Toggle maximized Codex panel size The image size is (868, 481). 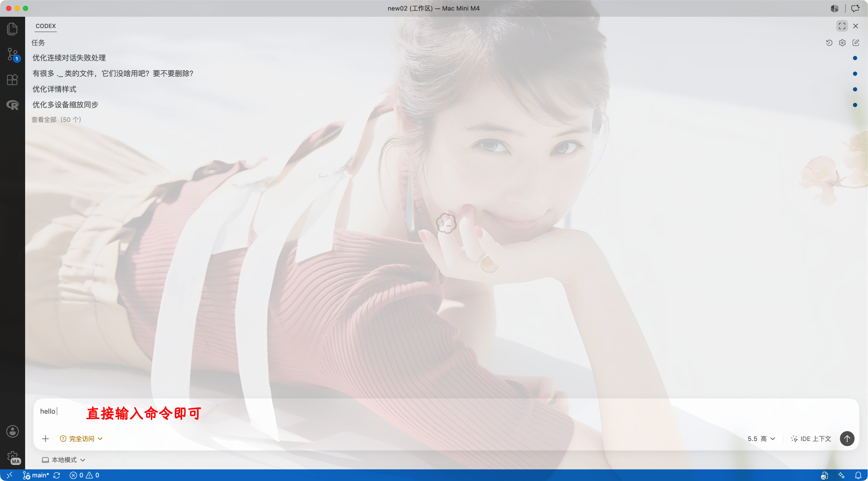click(842, 26)
